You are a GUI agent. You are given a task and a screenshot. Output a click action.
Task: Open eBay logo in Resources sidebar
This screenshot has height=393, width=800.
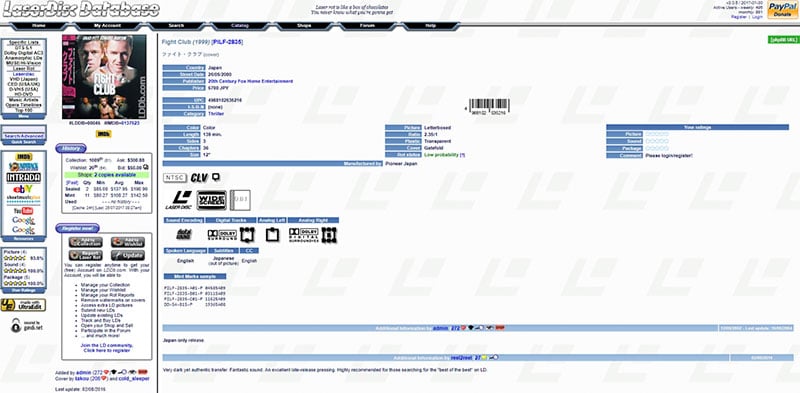click(x=23, y=189)
